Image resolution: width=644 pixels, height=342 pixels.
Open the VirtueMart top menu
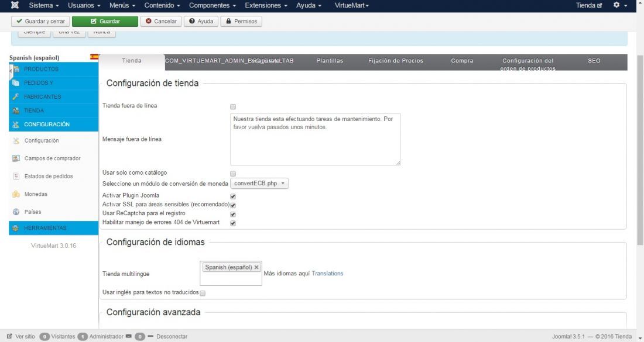(352, 5)
